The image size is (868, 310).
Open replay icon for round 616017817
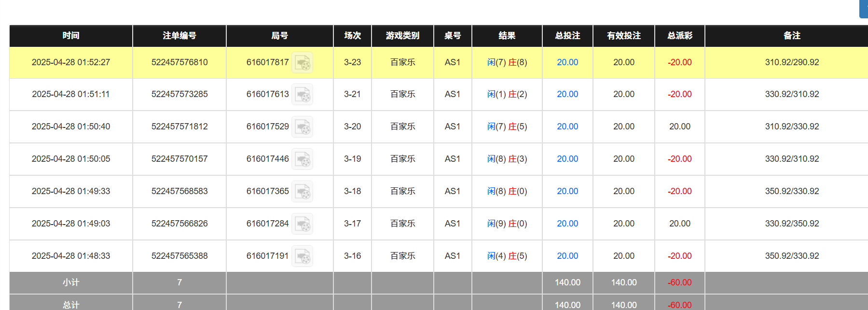tap(302, 63)
